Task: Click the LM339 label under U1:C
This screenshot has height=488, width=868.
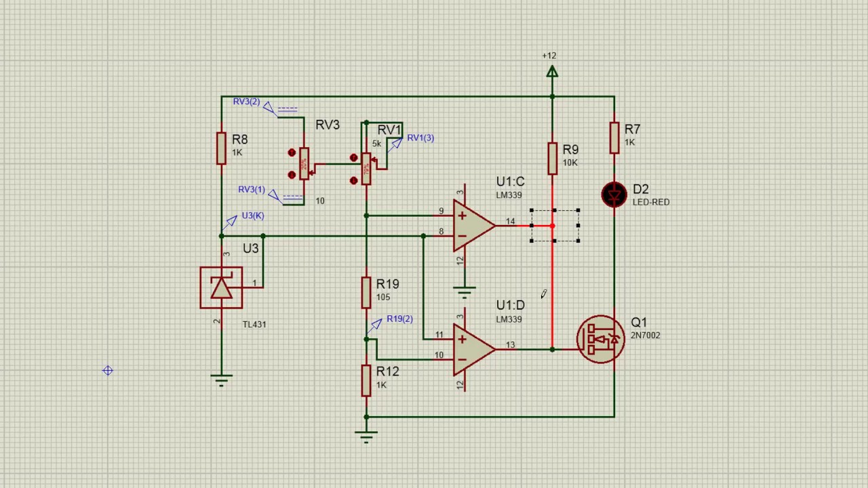Action: coord(509,195)
